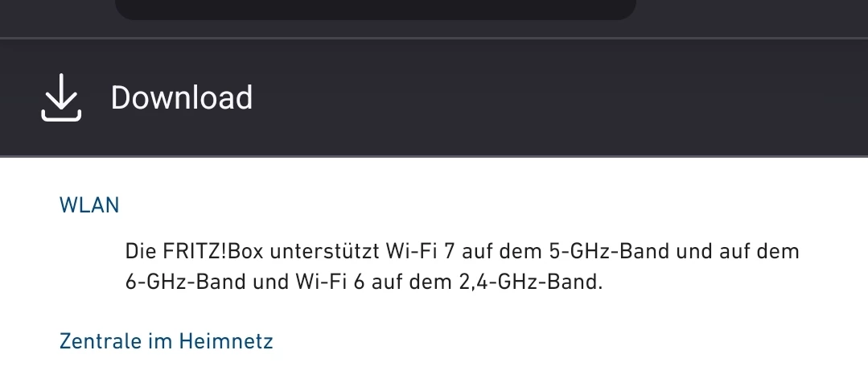868x375 pixels.
Task: Click the Download tray arrow icon
Action: (61, 100)
